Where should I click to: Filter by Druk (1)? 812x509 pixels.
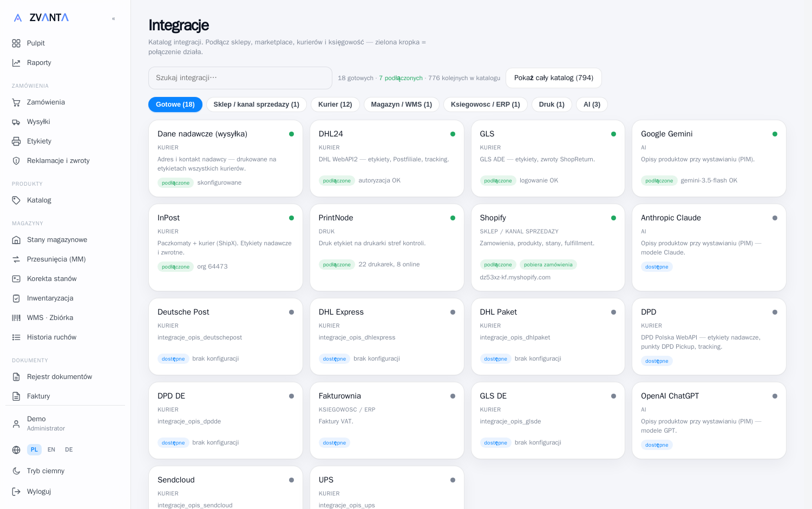(x=552, y=105)
